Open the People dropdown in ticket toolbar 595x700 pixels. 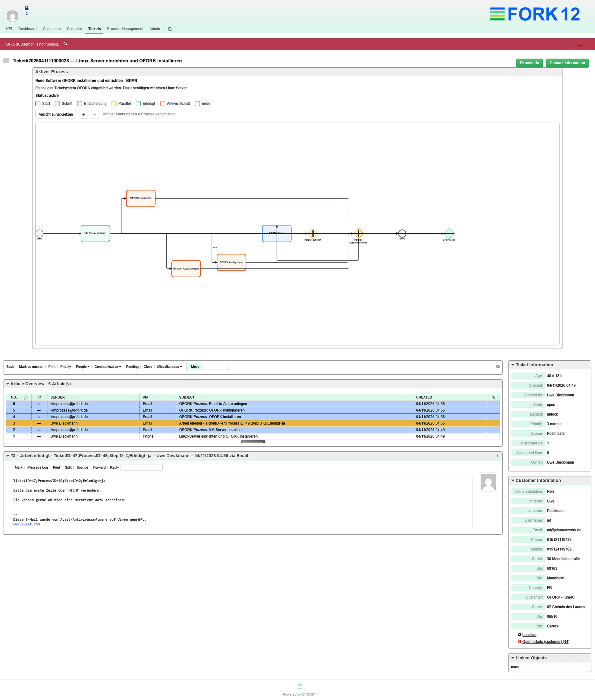point(83,367)
